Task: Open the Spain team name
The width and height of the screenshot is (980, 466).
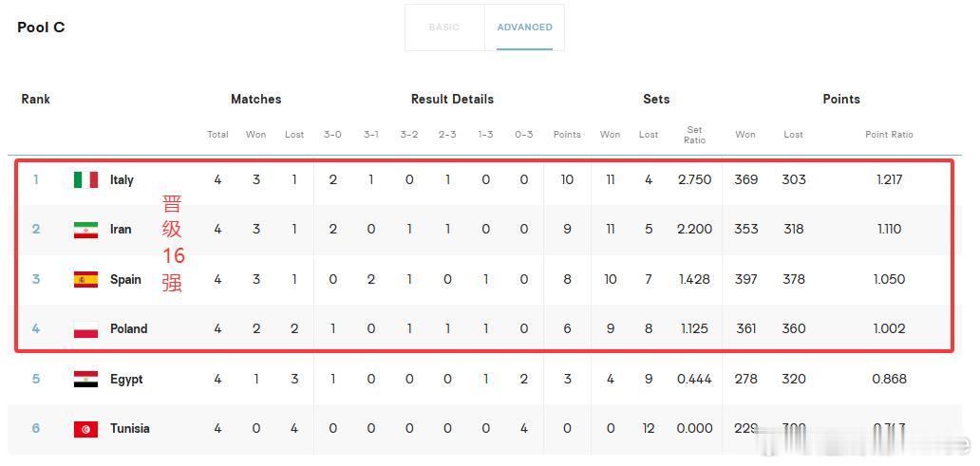Action: pos(125,279)
